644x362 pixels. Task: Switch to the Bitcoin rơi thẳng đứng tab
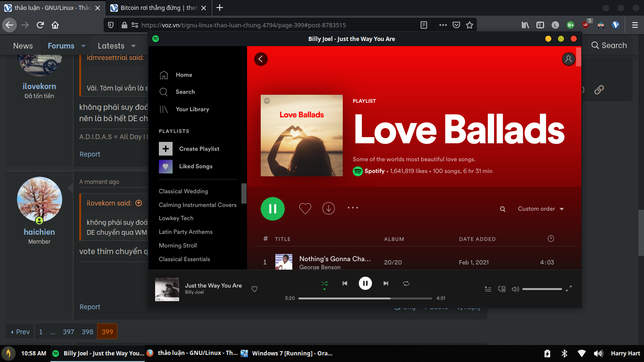coord(158,8)
